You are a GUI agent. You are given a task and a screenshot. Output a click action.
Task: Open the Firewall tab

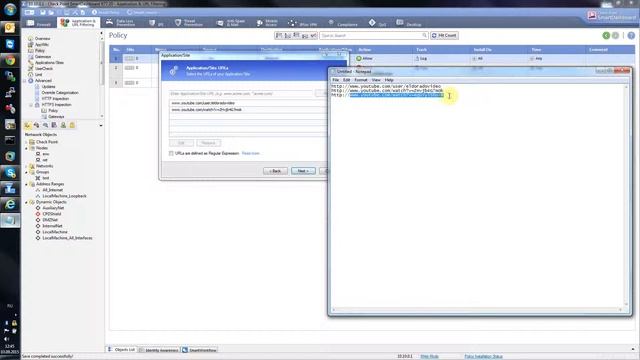tap(39, 23)
